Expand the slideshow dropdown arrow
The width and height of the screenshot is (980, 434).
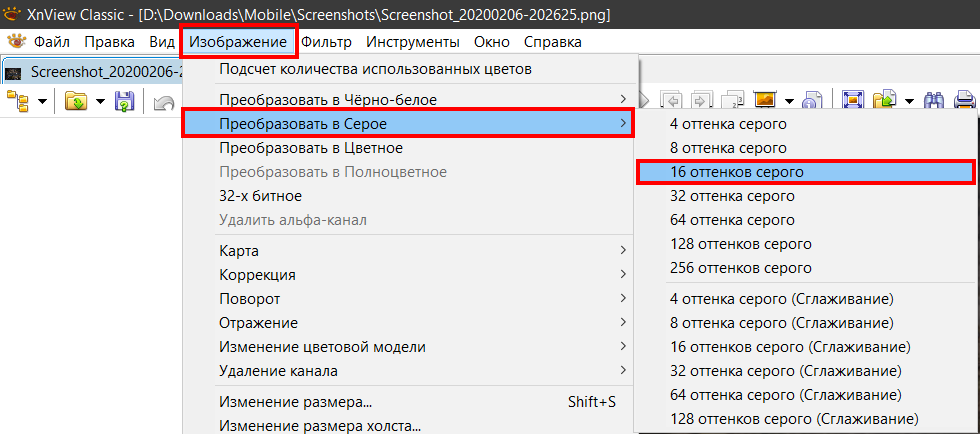click(x=789, y=101)
